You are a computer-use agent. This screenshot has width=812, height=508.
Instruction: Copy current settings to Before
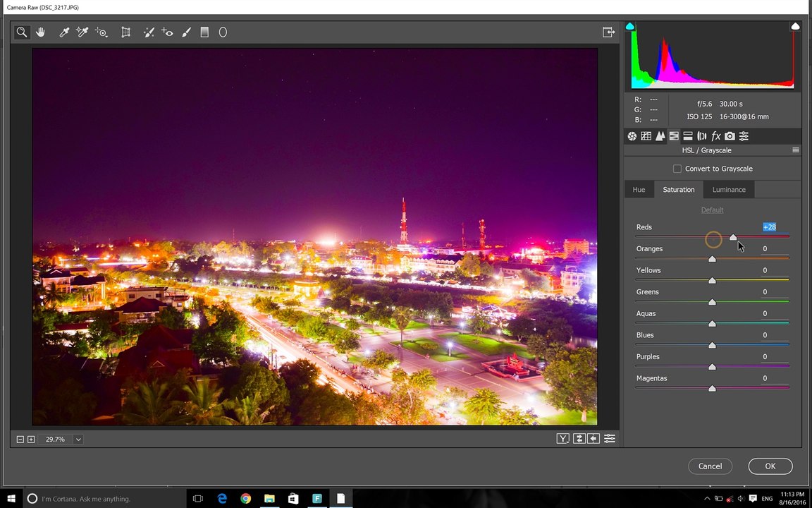(593, 439)
